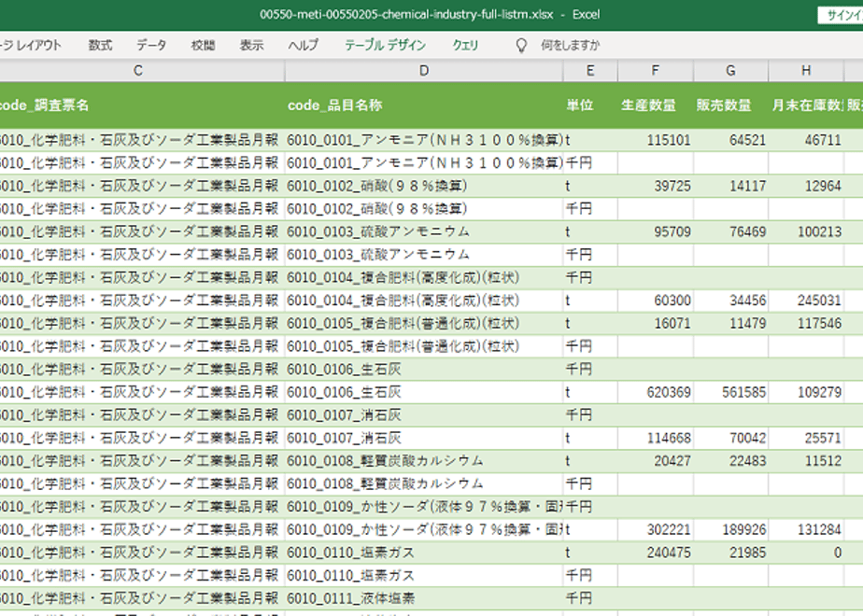Viewport: 863px width, 616px height.
Task: Select column G header
Action: (x=731, y=70)
